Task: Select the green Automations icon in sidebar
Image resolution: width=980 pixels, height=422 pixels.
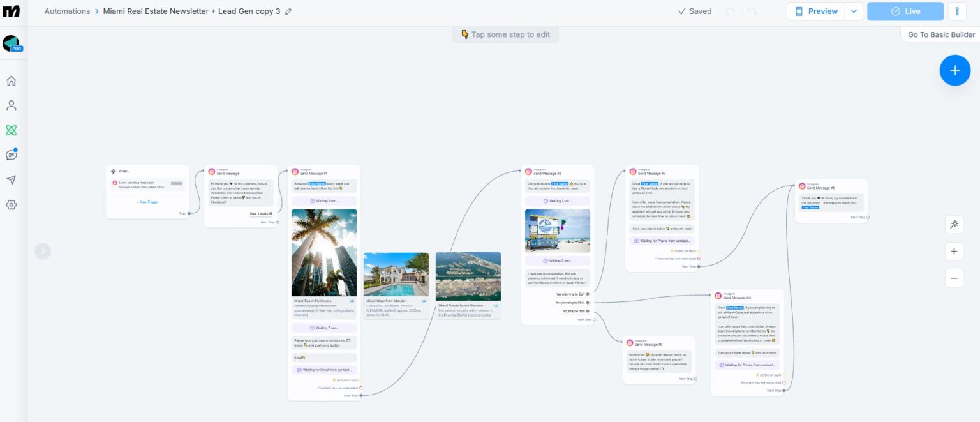Action: (11, 130)
